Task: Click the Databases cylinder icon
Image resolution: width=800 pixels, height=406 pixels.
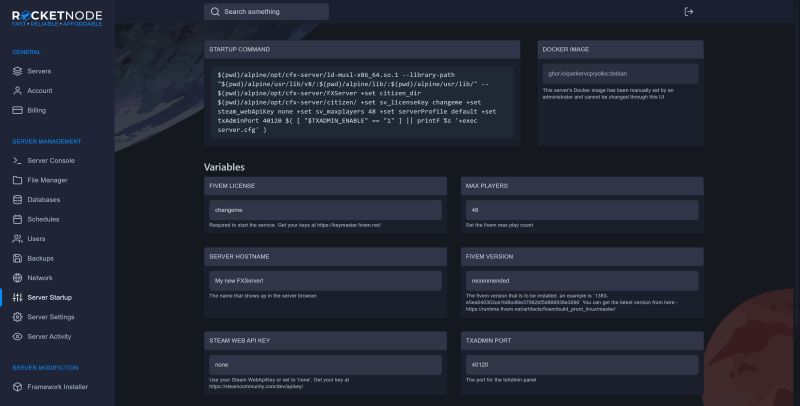Action: click(17, 199)
